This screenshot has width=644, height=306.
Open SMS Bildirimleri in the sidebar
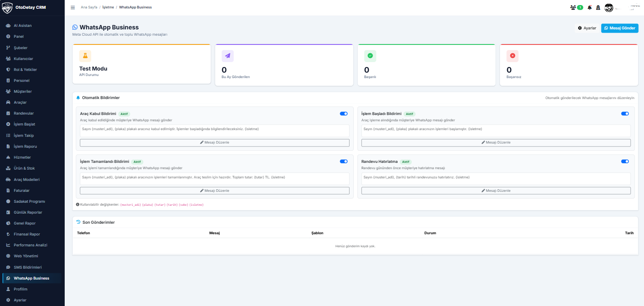coord(32,267)
